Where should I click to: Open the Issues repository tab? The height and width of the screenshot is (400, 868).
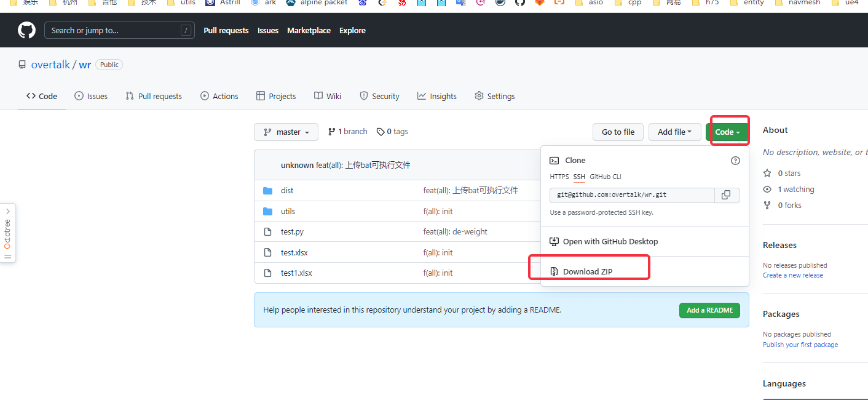click(x=91, y=96)
